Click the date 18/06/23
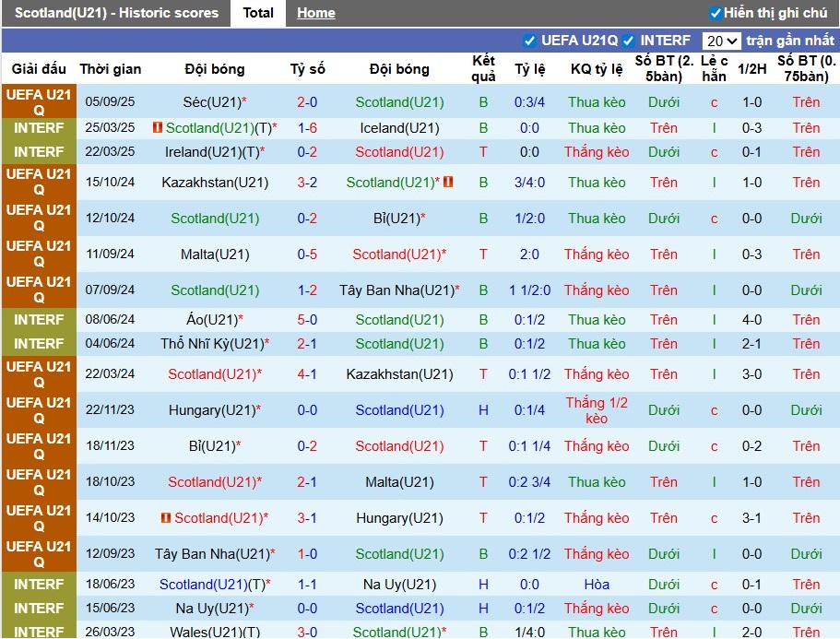Image resolution: width=840 pixels, height=639 pixels. pyautogui.click(x=111, y=584)
